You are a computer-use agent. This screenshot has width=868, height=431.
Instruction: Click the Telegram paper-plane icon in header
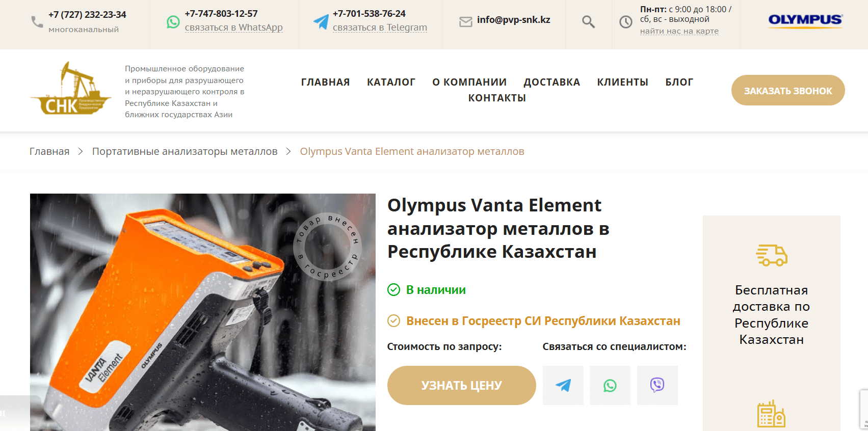point(321,21)
